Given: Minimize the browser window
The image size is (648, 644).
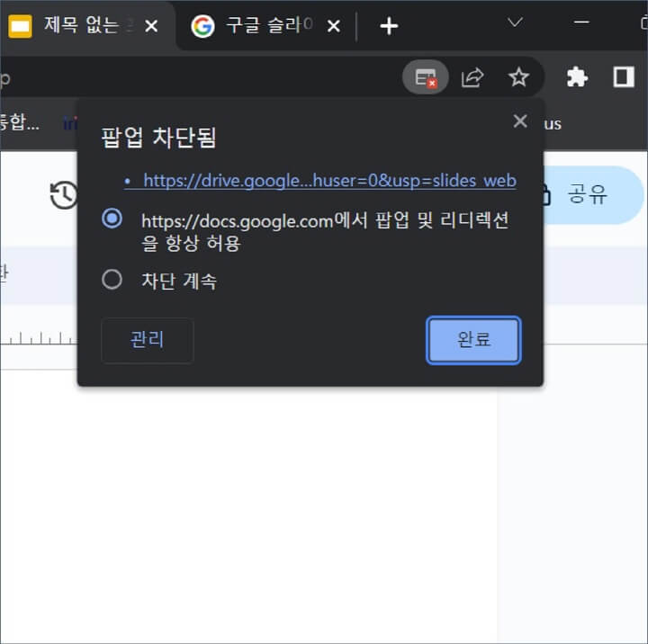Looking at the screenshot, I should pyautogui.click(x=582, y=22).
